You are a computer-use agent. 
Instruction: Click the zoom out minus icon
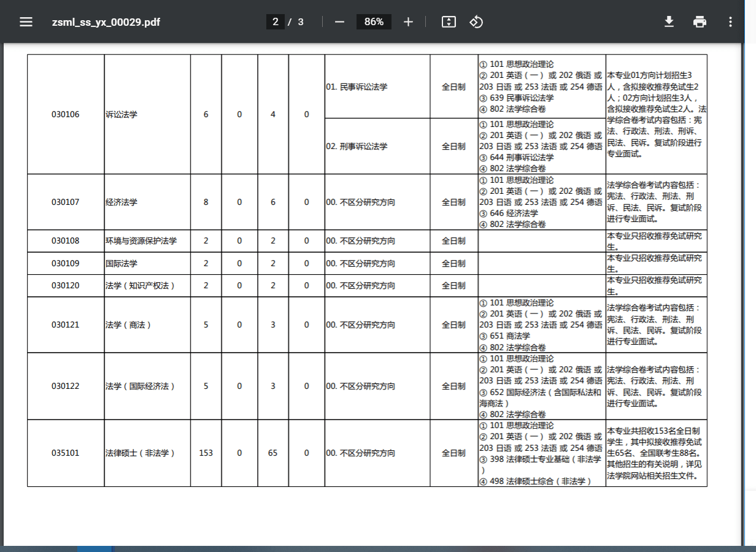(x=339, y=22)
